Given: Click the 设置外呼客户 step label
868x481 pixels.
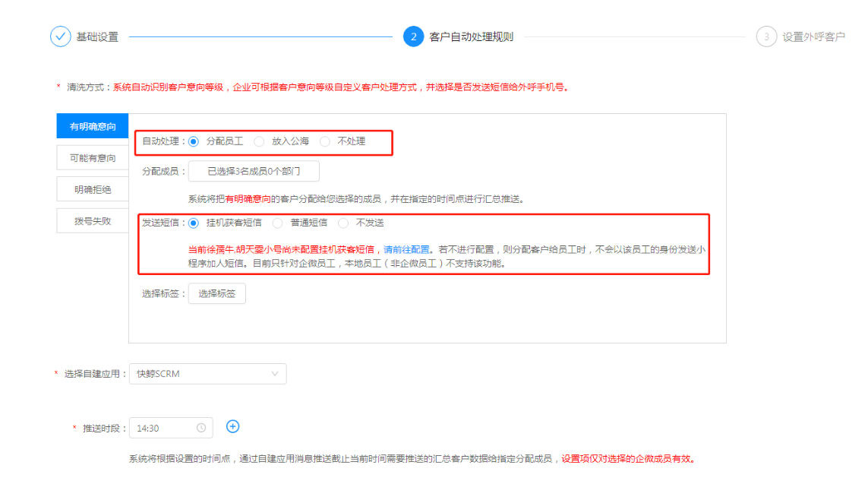Looking at the screenshot, I should coord(813,36).
